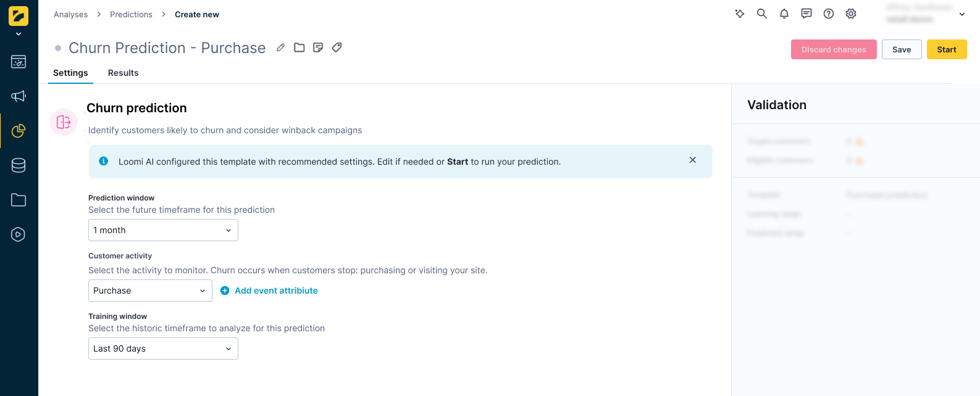Add a note using the note icon
Screen dimensions: 980x396
click(317, 47)
